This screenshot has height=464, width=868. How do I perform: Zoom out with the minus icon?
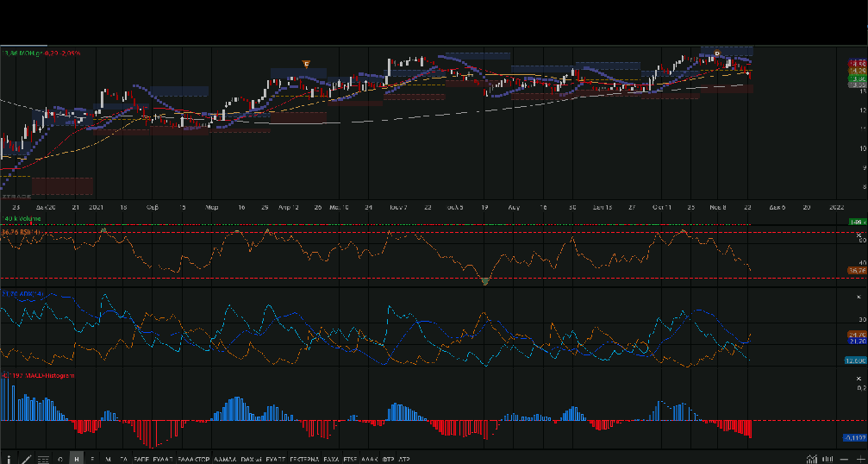[846, 459]
